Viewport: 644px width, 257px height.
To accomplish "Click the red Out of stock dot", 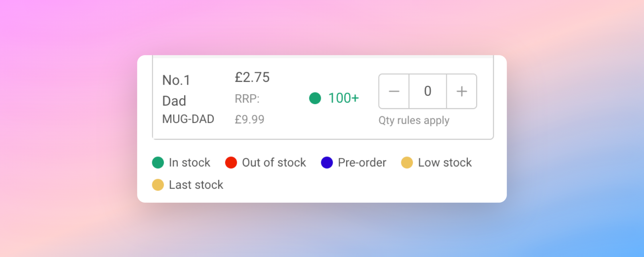I will point(232,162).
